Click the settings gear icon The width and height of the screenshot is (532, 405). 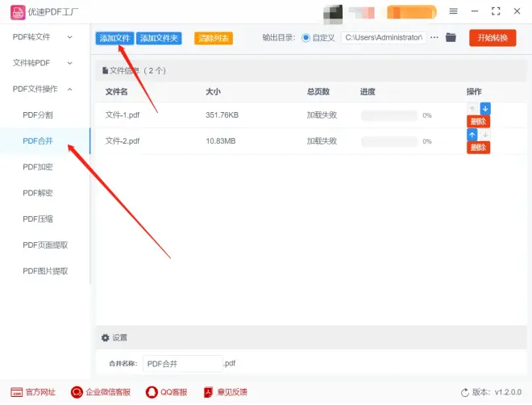105,338
